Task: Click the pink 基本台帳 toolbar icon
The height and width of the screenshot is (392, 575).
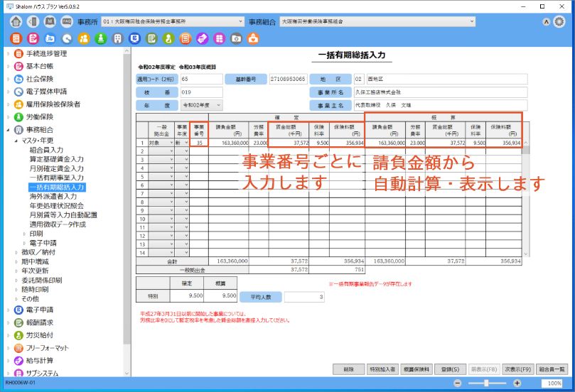Action: [33, 38]
